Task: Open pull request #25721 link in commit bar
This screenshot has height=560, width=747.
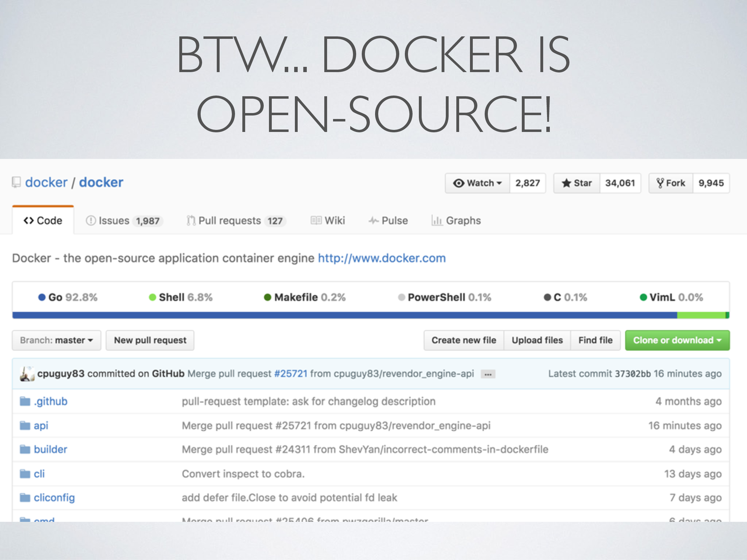Action: (291, 374)
